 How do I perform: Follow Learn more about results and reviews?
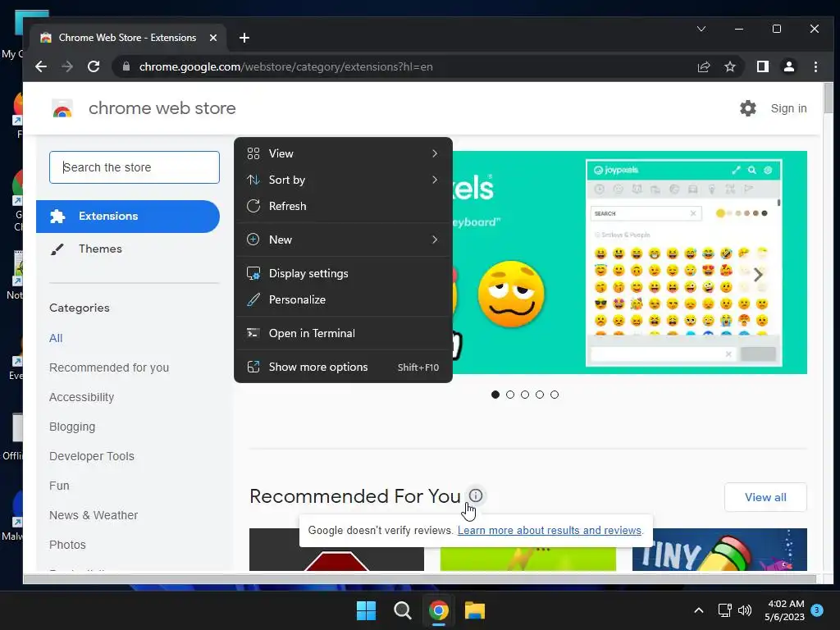[x=549, y=531]
